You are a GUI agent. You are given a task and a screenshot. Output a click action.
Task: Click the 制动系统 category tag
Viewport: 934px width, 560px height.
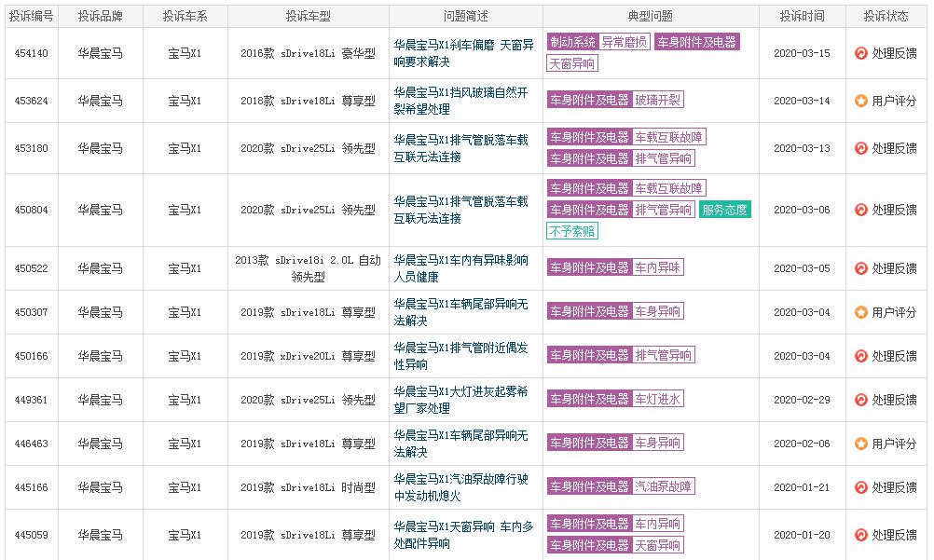pos(572,42)
